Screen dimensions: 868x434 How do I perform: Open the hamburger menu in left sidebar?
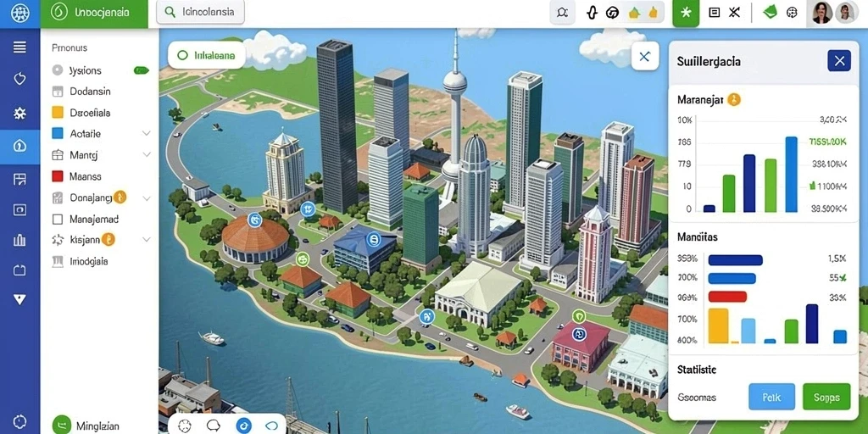[20, 47]
